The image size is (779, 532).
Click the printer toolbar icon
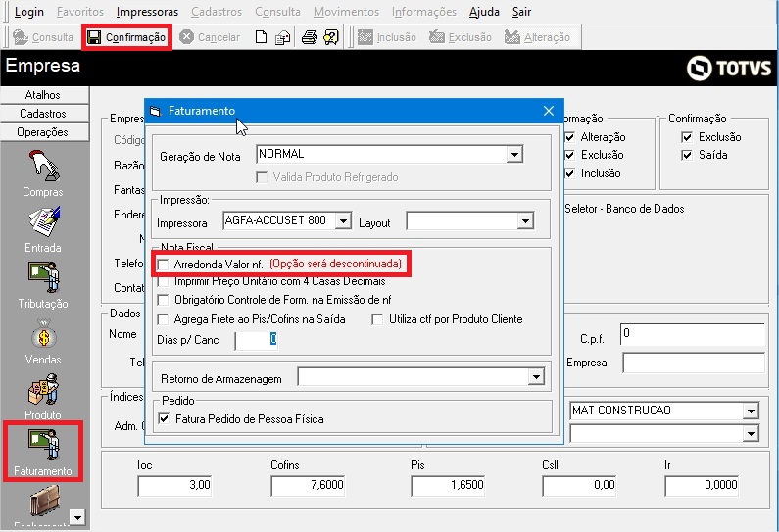(309, 37)
